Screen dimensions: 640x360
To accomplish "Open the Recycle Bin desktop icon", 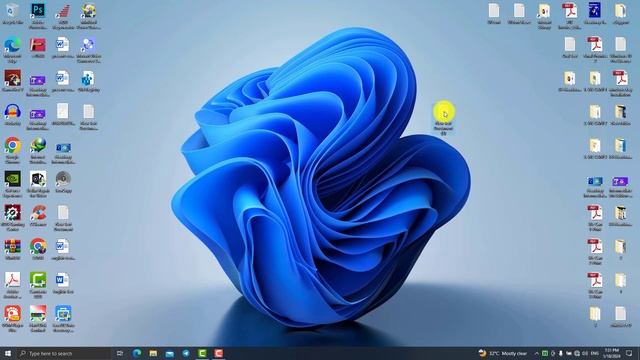I will pyautogui.click(x=13, y=13).
